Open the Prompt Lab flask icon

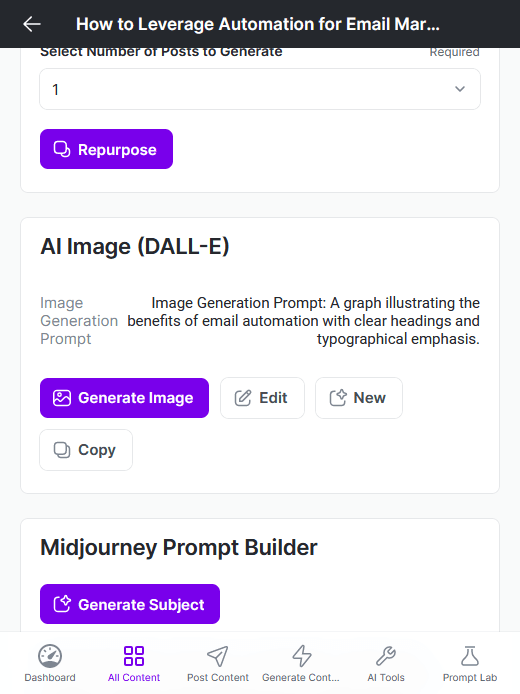[470, 656]
